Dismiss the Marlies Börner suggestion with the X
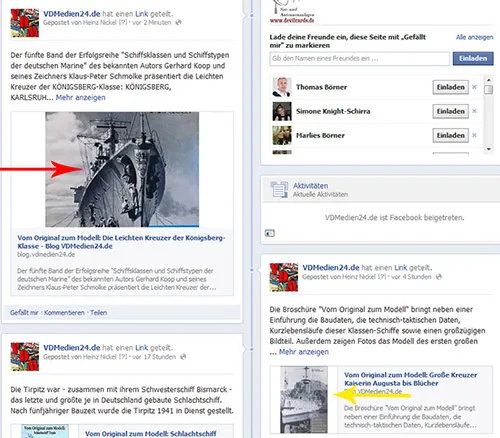 474,135
